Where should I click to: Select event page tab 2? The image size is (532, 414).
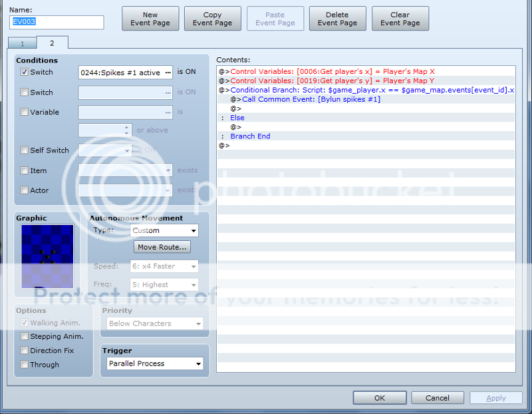52,43
